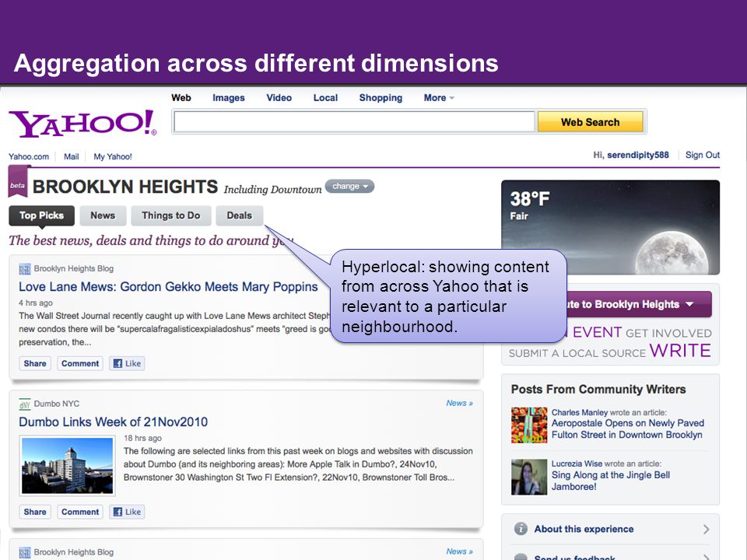Open the About this experience link
Viewport: 747px width, 560px height.
tap(584, 529)
